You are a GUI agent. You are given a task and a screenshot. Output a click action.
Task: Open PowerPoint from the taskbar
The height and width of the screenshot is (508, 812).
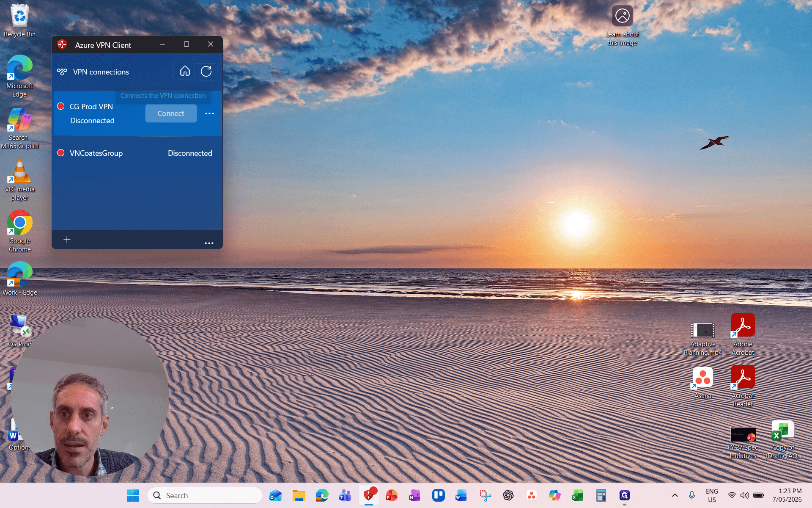point(392,495)
